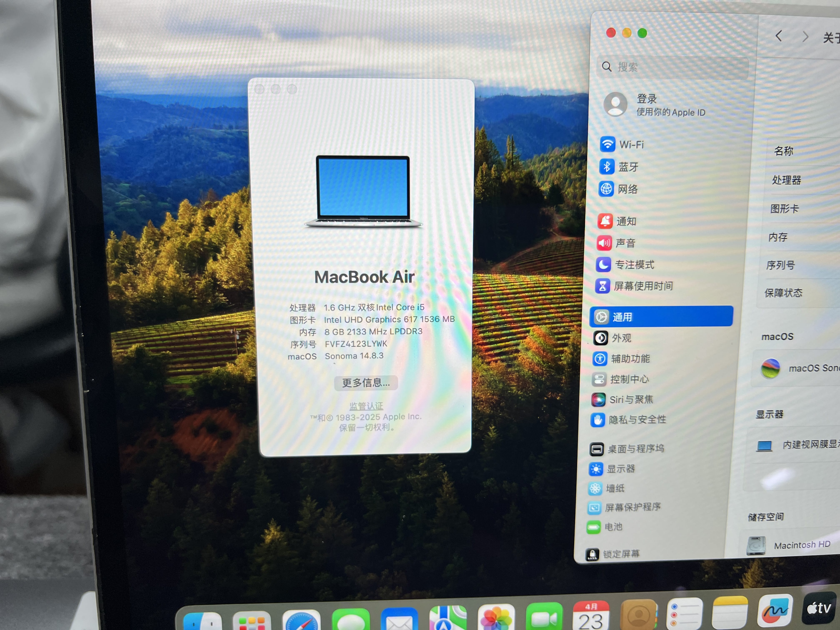Go forward with the right chevron
Image resolution: width=840 pixels, height=630 pixels.
805,37
